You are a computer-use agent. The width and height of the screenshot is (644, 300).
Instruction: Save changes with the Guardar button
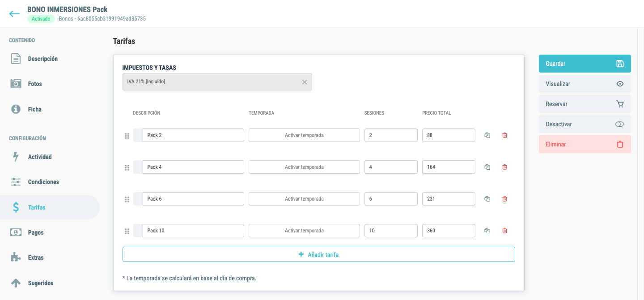pyautogui.click(x=585, y=64)
